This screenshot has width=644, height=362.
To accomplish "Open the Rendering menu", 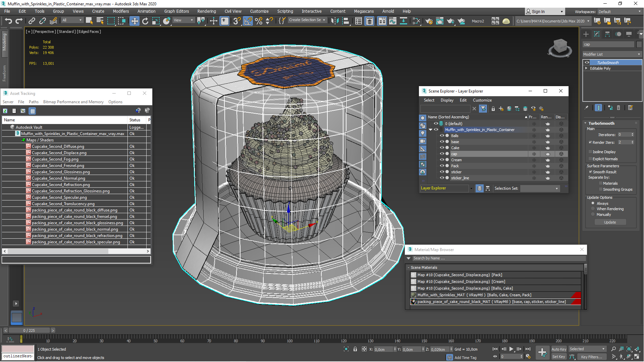I will click(x=207, y=11).
